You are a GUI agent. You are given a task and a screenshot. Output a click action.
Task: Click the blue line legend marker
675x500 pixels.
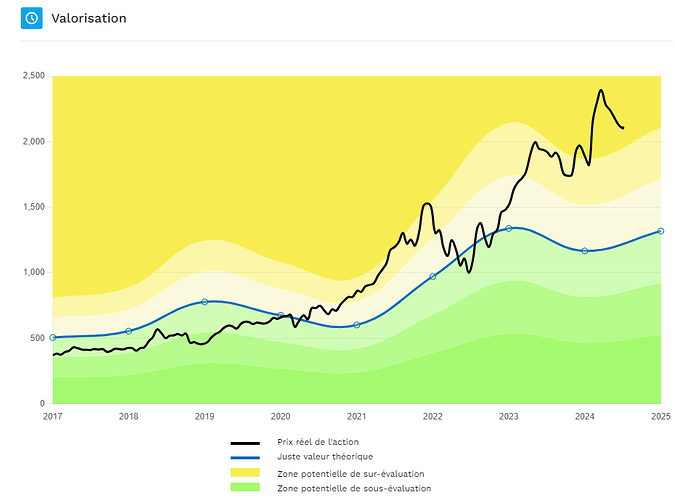245,458
